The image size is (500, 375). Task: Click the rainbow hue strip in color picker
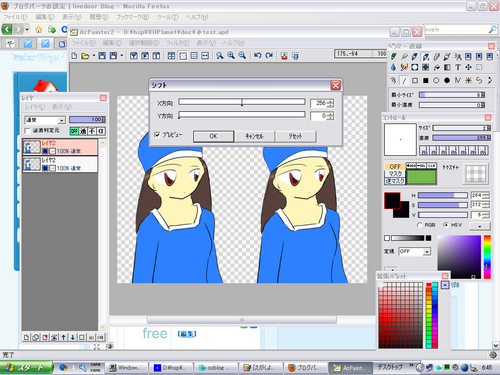(487, 257)
